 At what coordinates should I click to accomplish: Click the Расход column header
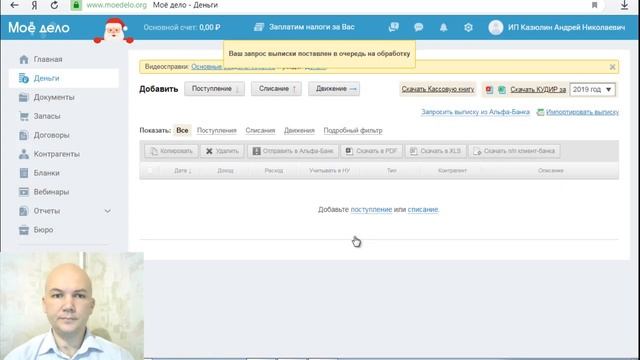[273, 171]
